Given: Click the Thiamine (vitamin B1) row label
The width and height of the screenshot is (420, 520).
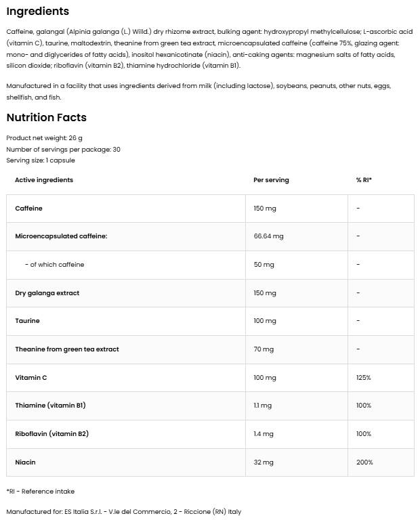Looking at the screenshot, I should tap(50, 406).
